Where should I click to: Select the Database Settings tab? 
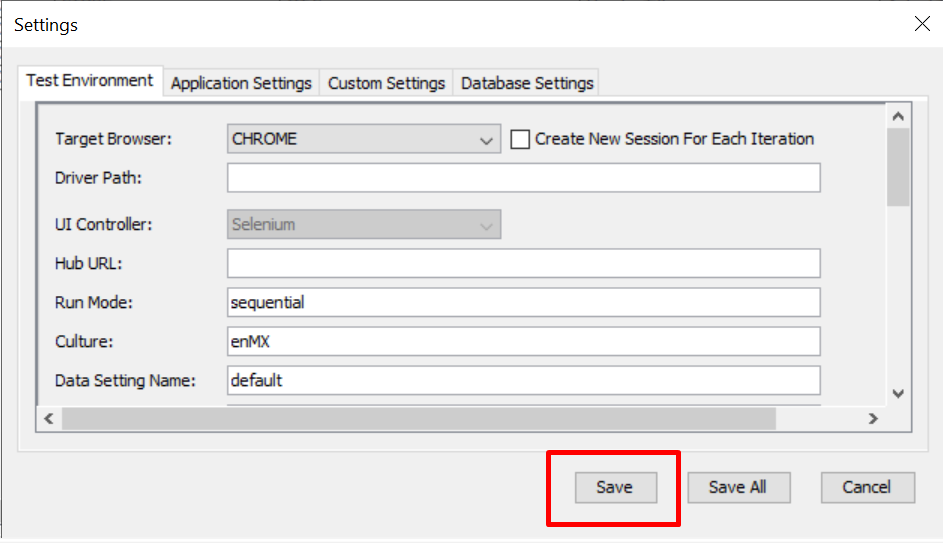[527, 83]
